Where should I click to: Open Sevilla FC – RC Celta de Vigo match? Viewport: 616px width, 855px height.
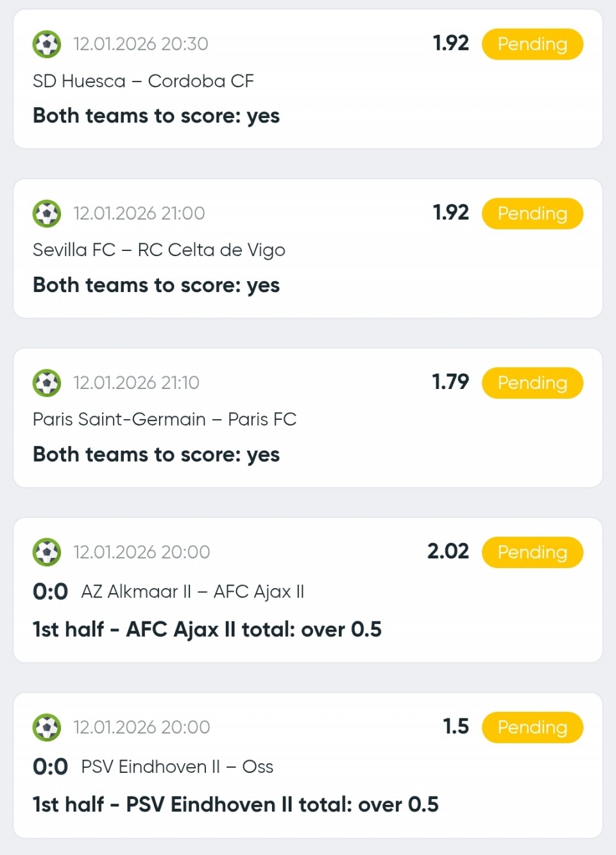158,250
